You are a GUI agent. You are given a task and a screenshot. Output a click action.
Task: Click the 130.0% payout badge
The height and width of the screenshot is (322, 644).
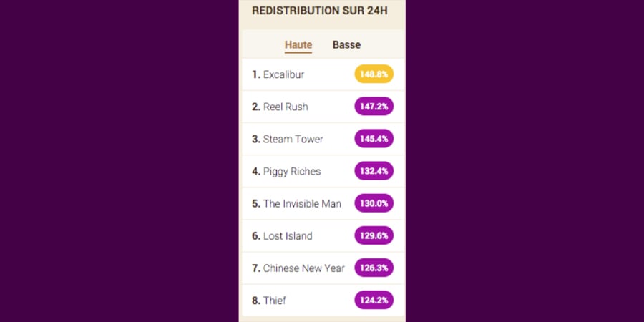click(374, 203)
